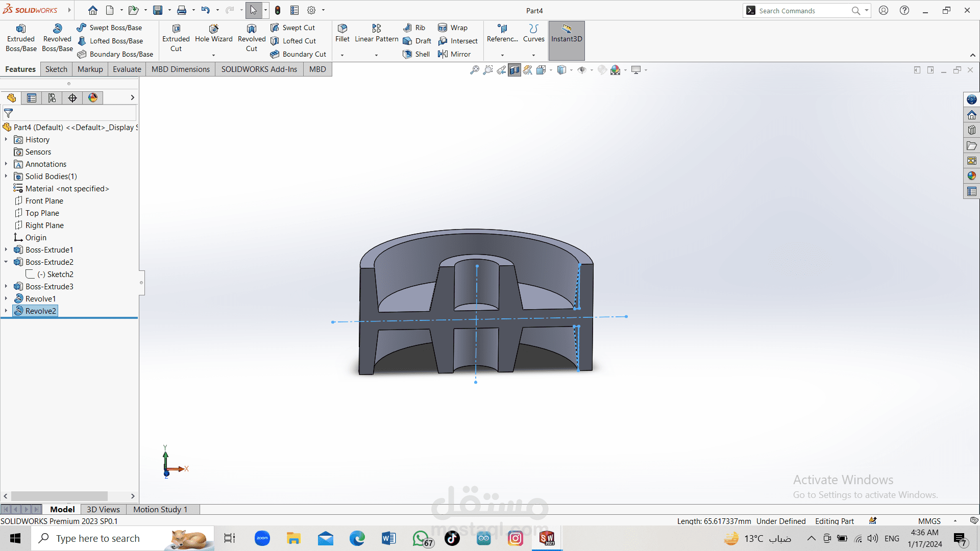Toggle the Section View button

514,70
